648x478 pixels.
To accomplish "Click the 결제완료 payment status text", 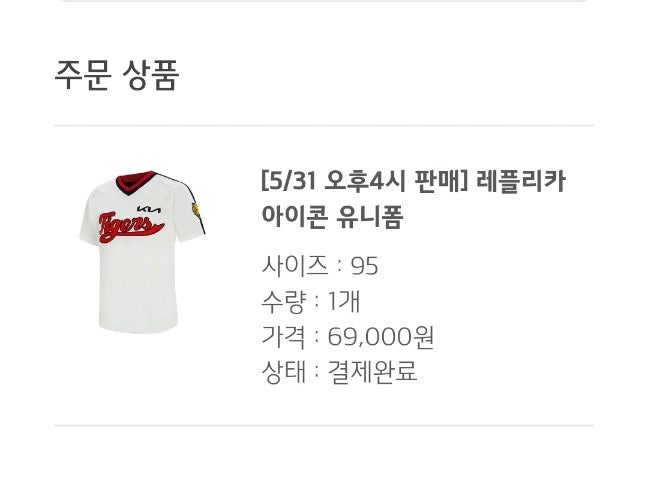I will 372,372.
